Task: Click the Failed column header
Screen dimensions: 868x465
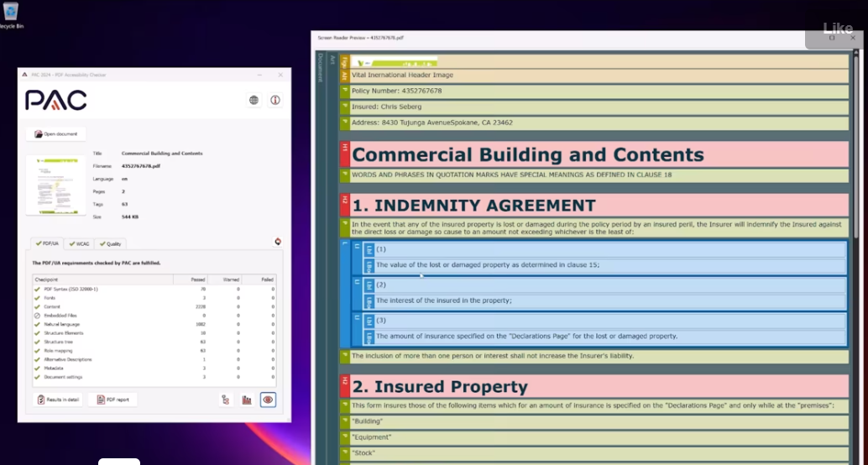Action: (x=259, y=280)
